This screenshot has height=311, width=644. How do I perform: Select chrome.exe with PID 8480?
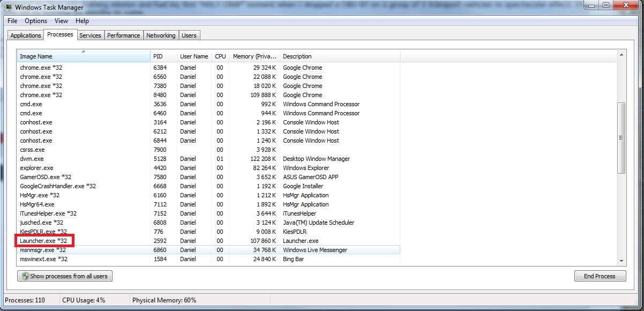208,95
